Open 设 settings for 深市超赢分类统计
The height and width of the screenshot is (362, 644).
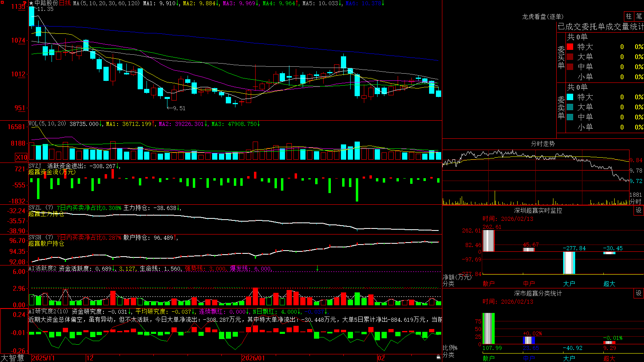point(639,293)
